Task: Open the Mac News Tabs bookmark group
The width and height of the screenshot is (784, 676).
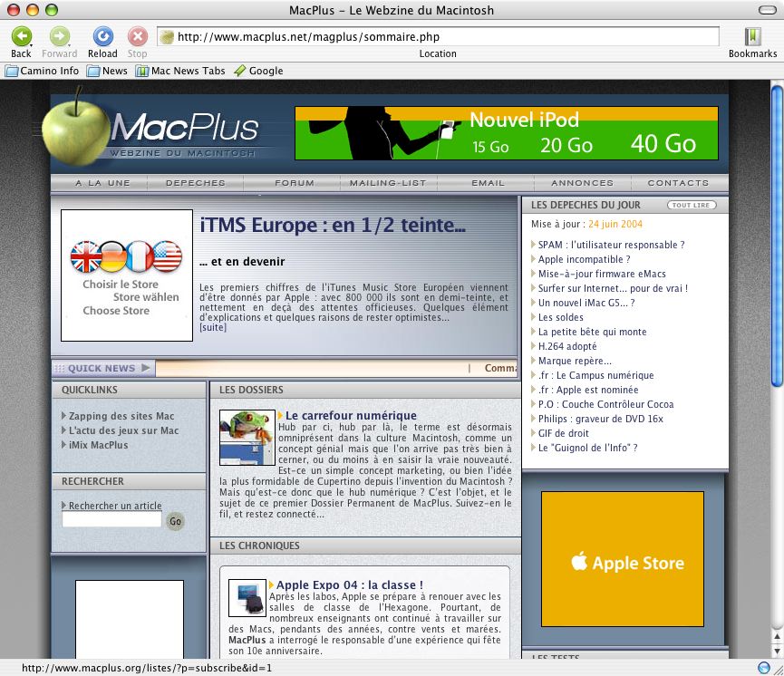Action: tap(180, 71)
